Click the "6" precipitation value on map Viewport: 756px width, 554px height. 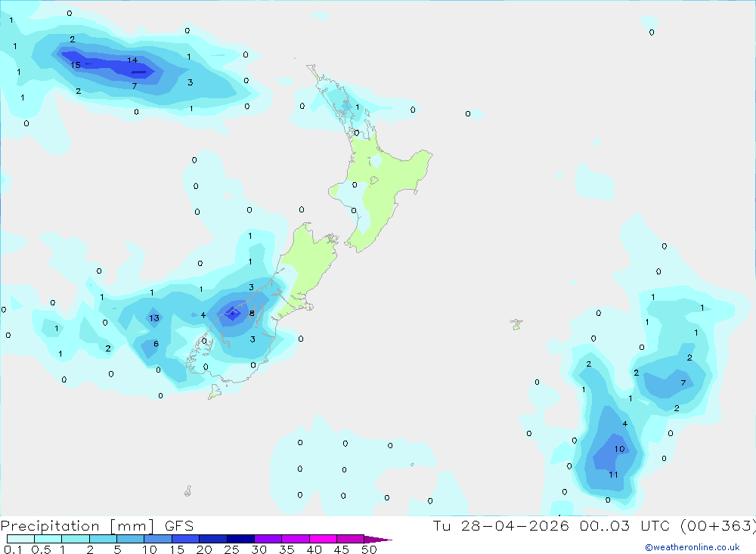[156, 344]
